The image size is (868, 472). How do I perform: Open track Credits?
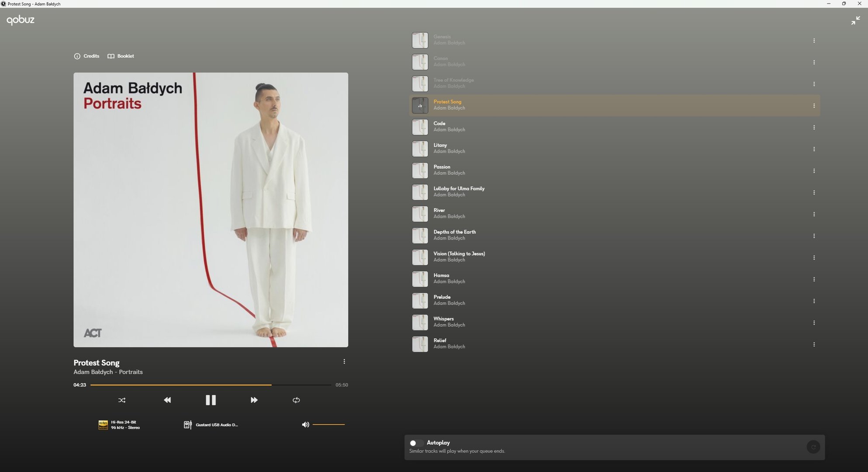[x=86, y=56]
